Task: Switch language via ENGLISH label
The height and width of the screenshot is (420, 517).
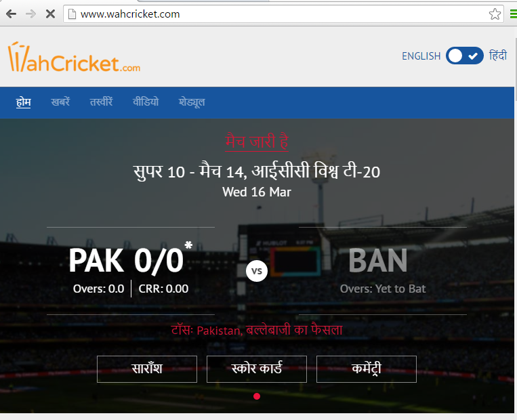Action: 421,56
